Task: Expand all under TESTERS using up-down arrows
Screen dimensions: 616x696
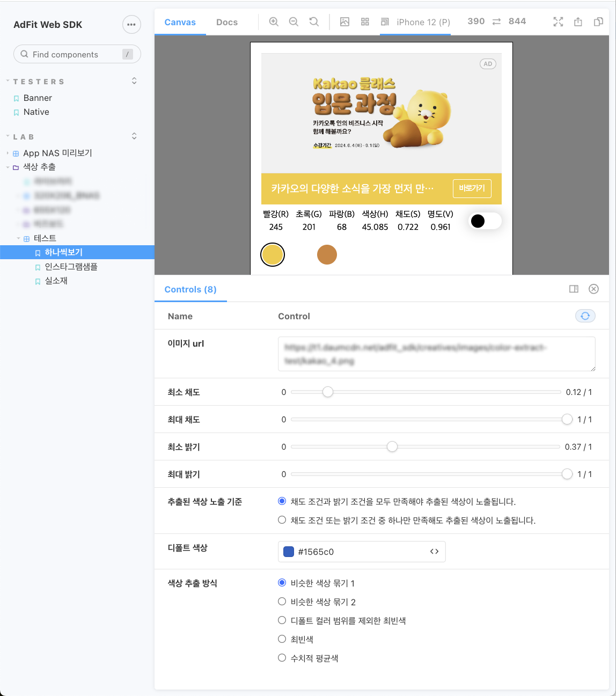Action: pyautogui.click(x=134, y=81)
